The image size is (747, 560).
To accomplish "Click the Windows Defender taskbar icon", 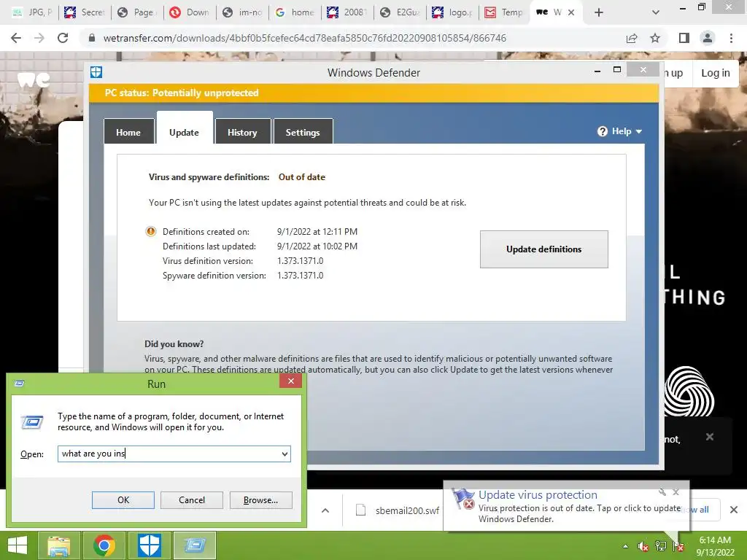I will click(x=149, y=545).
